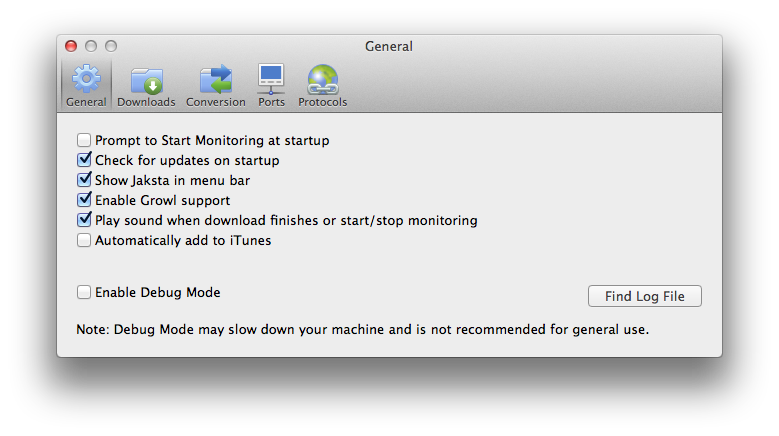This screenshot has height=436, width=779.
Task: Open the Conversion arrows icon
Action: (215, 79)
